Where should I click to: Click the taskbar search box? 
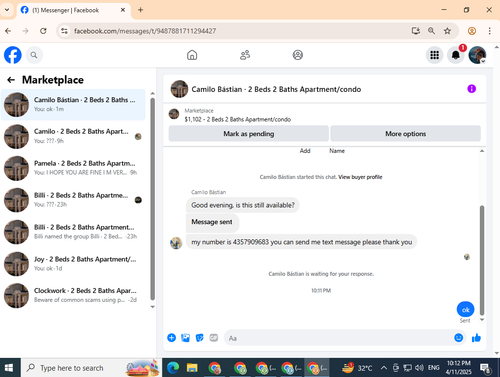click(91, 368)
